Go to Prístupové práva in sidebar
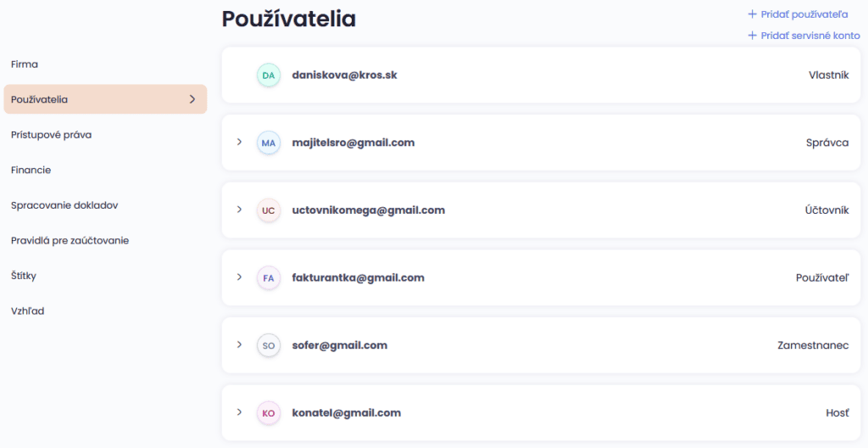 pyautogui.click(x=51, y=135)
